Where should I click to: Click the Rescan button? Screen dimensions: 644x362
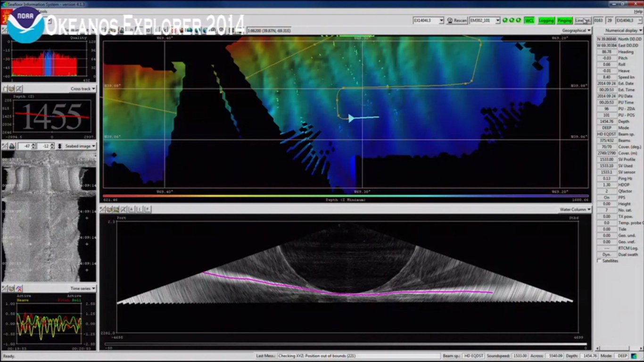[x=457, y=21]
